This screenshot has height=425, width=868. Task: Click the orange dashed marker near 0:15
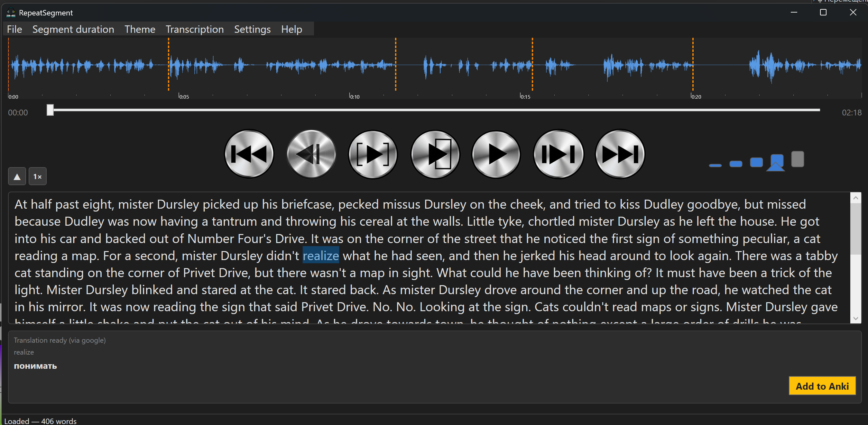(x=532, y=64)
